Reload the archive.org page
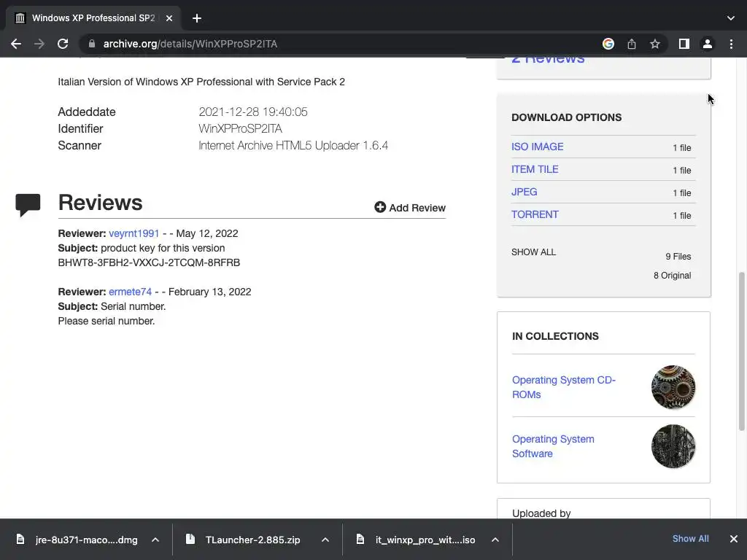This screenshot has width=747, height=560. click(x=63, y=44)
